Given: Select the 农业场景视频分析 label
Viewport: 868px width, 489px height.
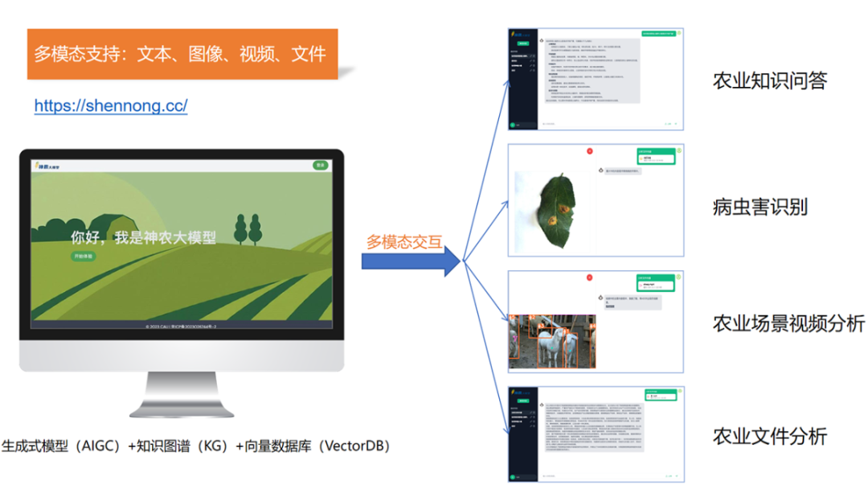Looking at the screenshot, I should (x=788, y=323).
